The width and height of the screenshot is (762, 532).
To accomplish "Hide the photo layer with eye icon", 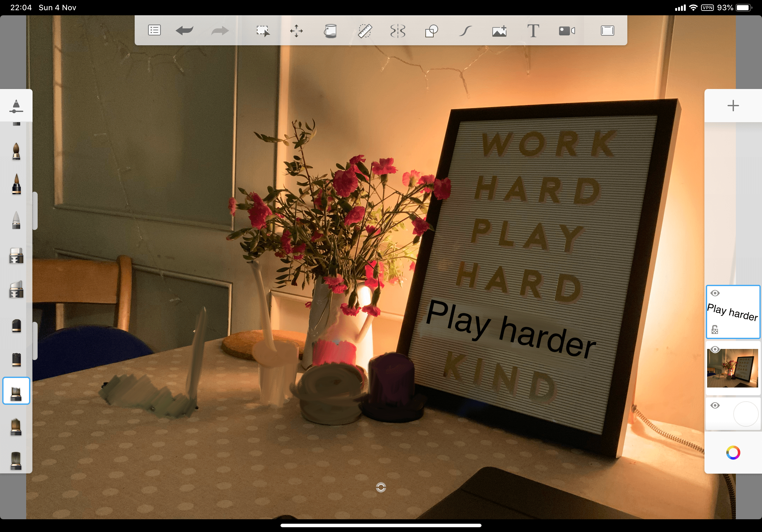I will click(715, 349).
